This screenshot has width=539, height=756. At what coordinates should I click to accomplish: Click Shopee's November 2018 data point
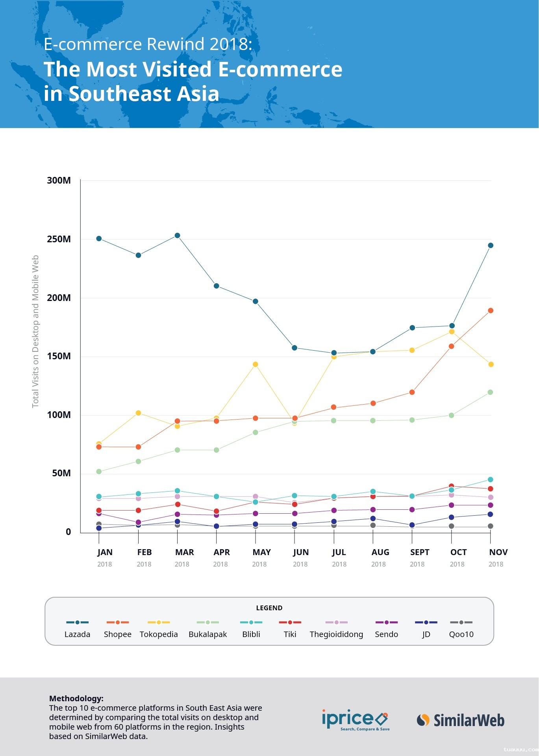(491, 310)
